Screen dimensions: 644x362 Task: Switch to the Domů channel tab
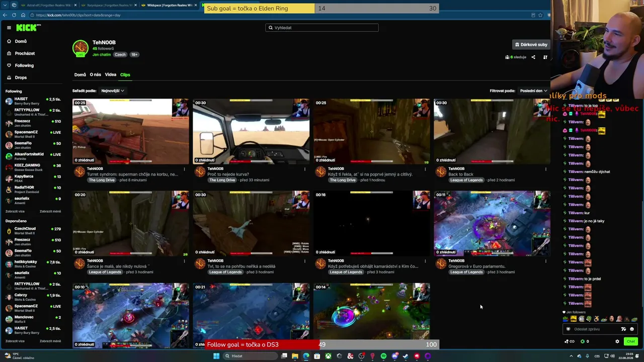pyautogui.click(x=80, y=75)
